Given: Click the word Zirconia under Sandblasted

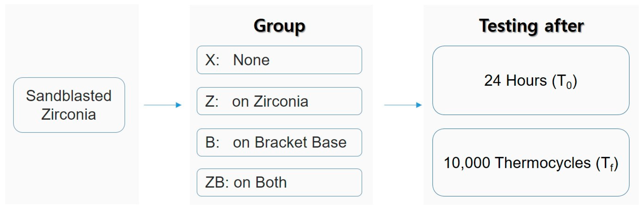Looking at the screenshot, I should (69, 114).
